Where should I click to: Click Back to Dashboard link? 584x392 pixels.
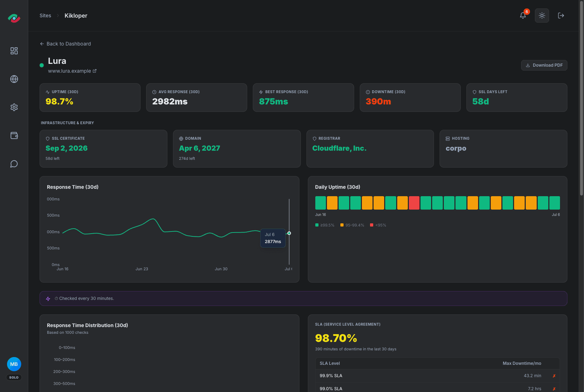65,44
